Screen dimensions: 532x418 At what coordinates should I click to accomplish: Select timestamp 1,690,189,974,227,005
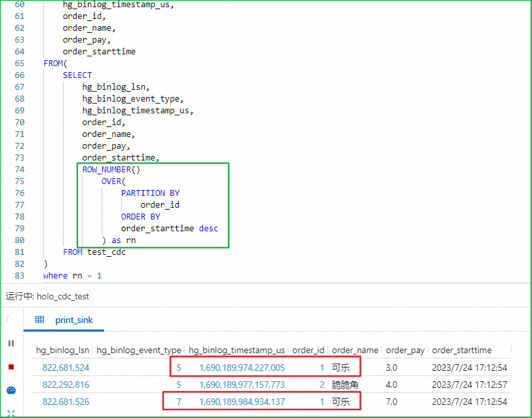242,368
